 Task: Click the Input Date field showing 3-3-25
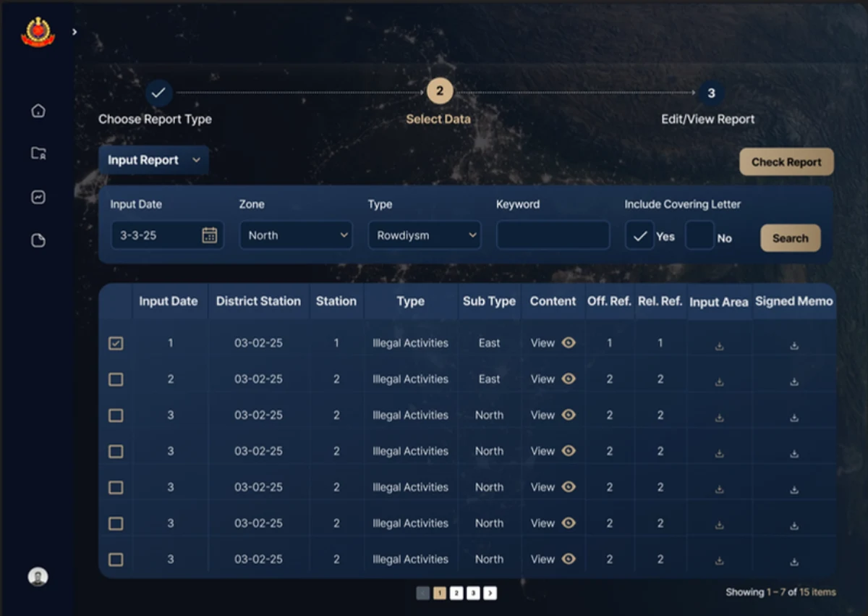167,235
